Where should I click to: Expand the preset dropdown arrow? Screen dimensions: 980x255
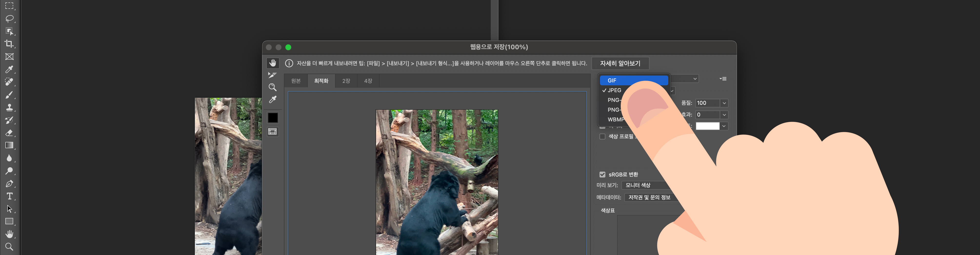point(695,79)
